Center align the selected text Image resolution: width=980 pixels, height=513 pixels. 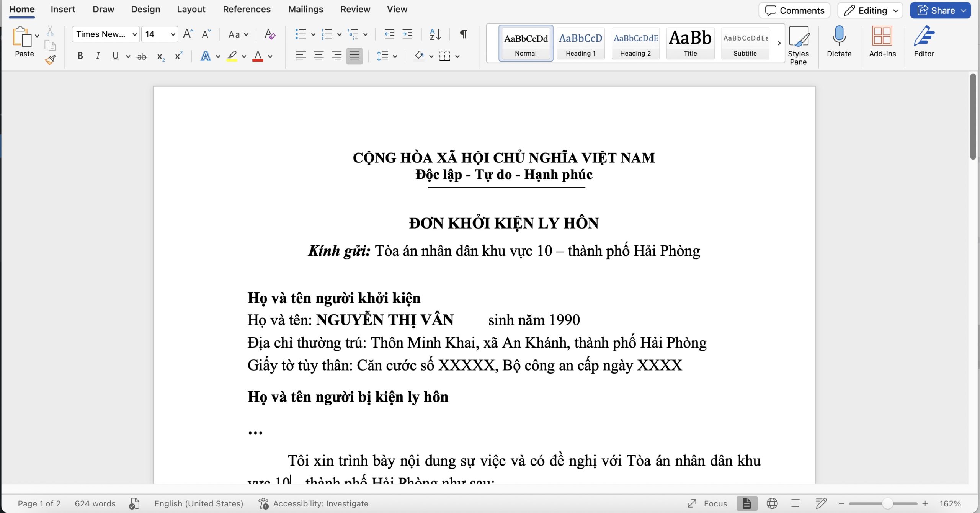pyautogui.click(x=319, y=56)
